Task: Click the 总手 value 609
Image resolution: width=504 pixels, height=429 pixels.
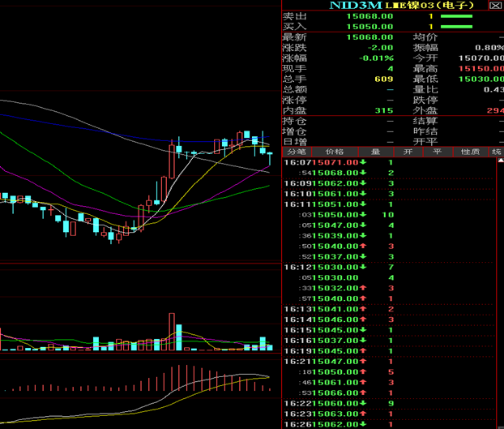Action: pos(384,79)
